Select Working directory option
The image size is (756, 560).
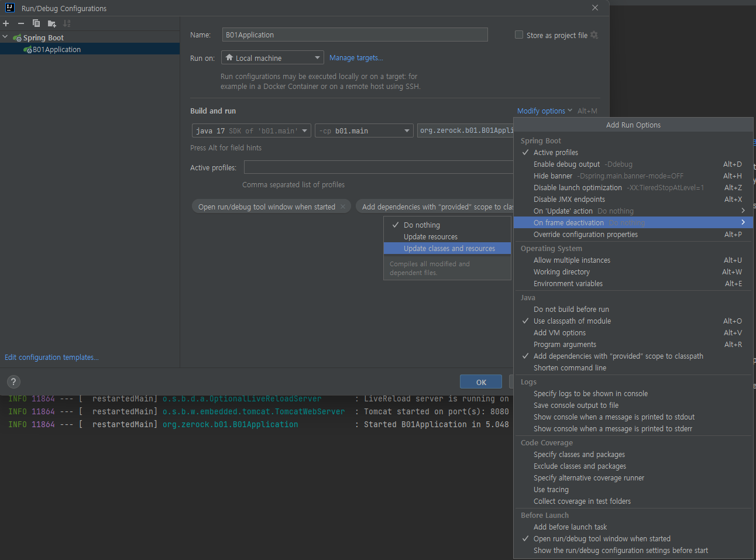[633, 272]
